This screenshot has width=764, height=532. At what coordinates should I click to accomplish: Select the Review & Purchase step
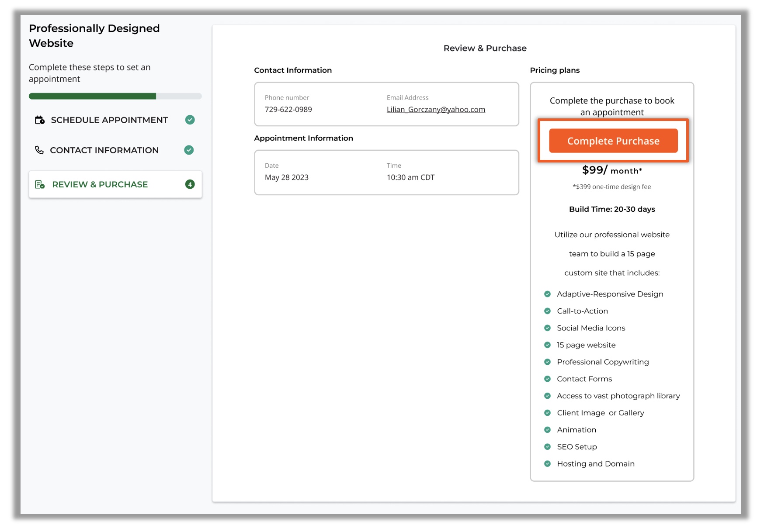100,185
